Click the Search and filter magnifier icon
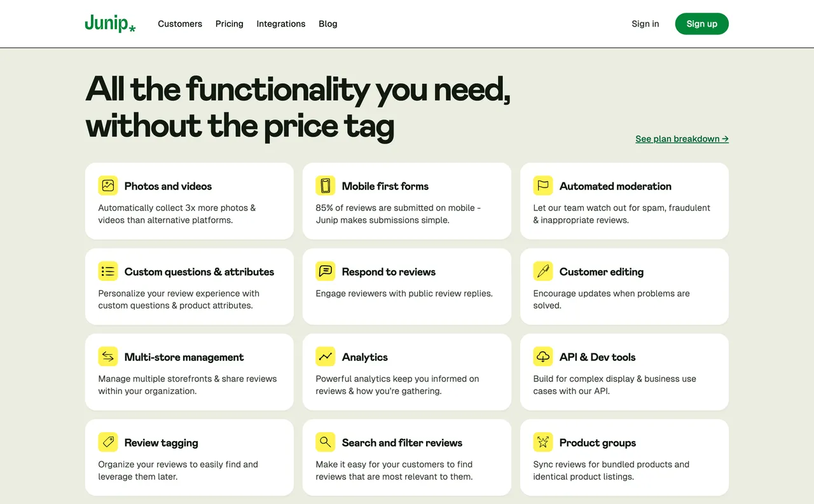The width and height of the screenshot is (814, 504). [x=326, y=442]
